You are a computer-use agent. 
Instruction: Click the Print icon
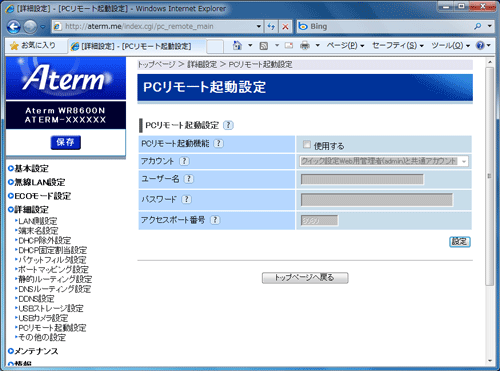[305, 46]
